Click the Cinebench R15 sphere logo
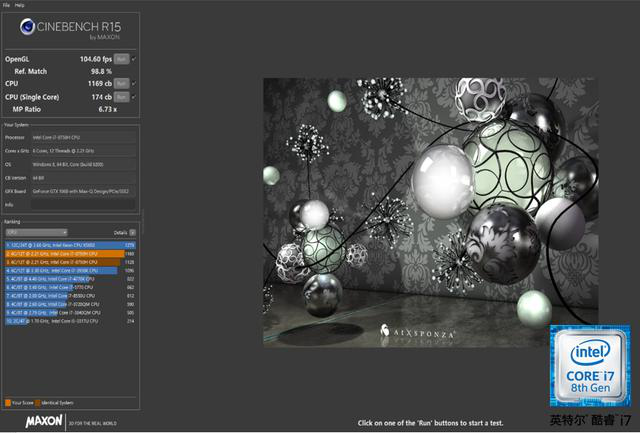Screen dimensions: 640x433 (x=27, y=27)
